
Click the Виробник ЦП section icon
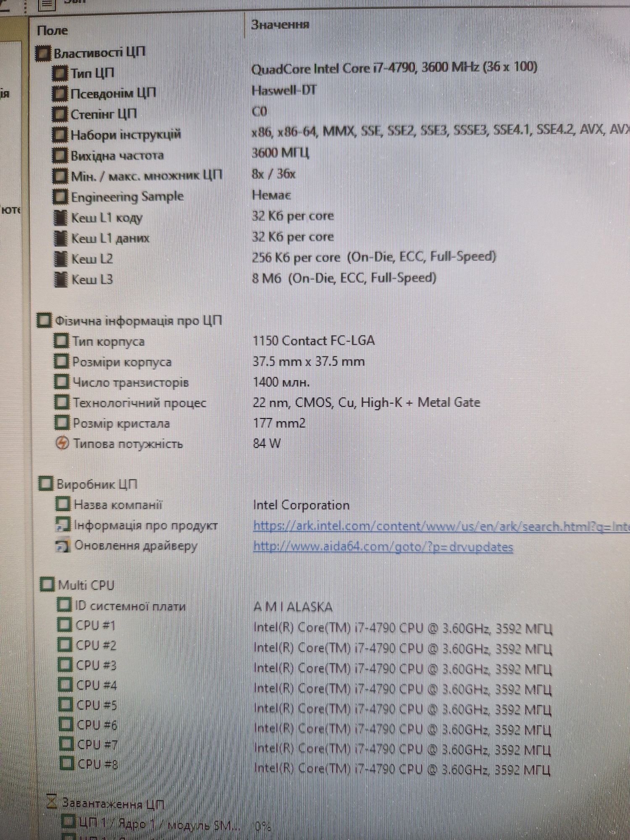coord(45,484)
